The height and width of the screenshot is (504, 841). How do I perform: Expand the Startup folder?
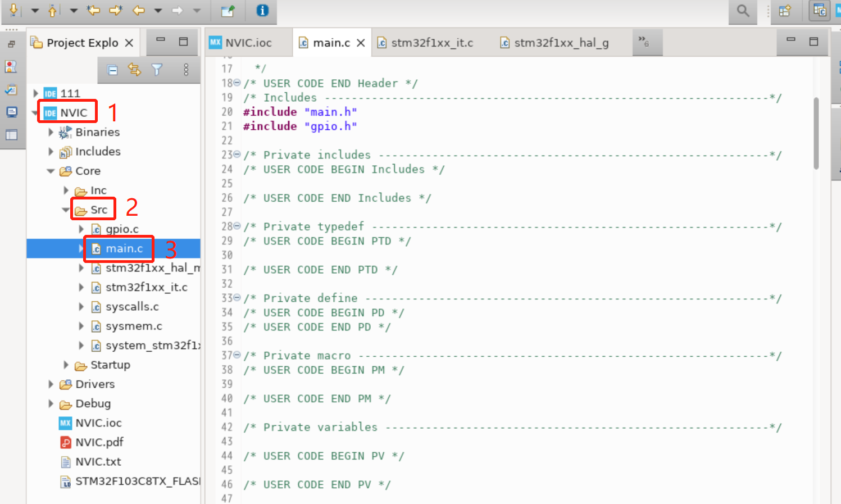tap(66, 365)
